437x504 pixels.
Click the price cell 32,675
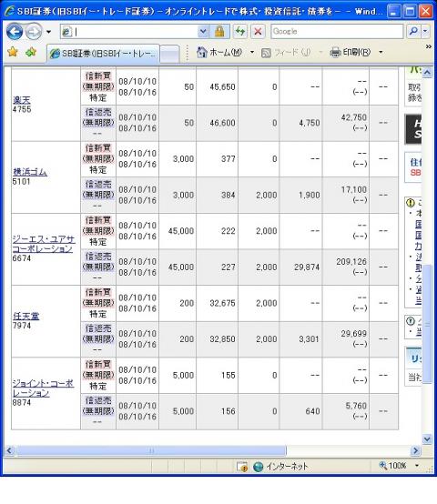pos(222,303)
